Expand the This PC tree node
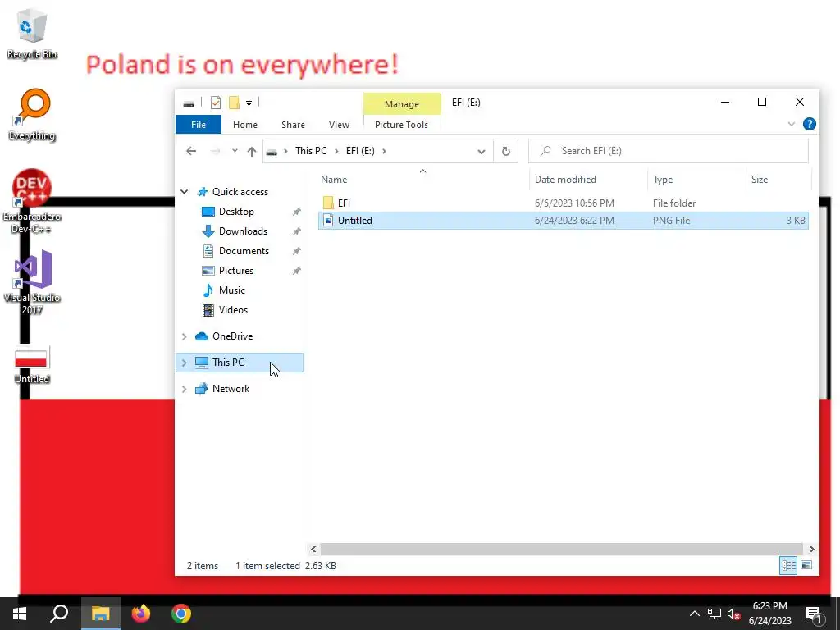The height and width of the screenshot is (630, 840). pos(185,363)
